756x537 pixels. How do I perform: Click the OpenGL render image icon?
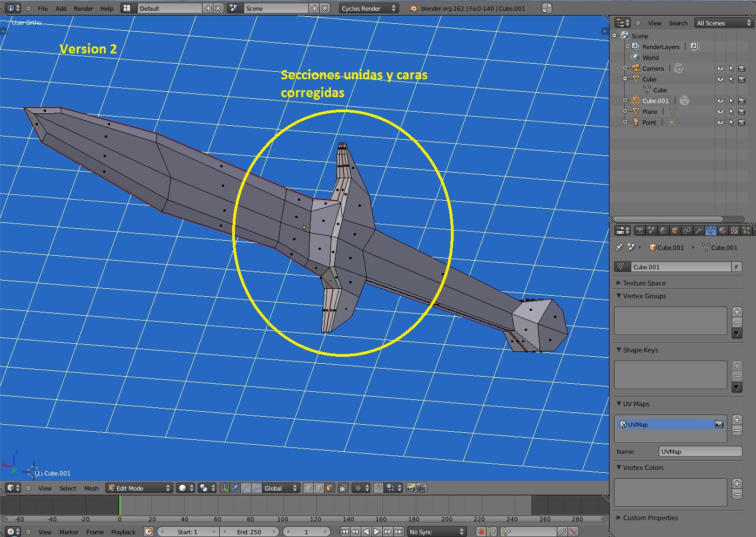(410, 488)
